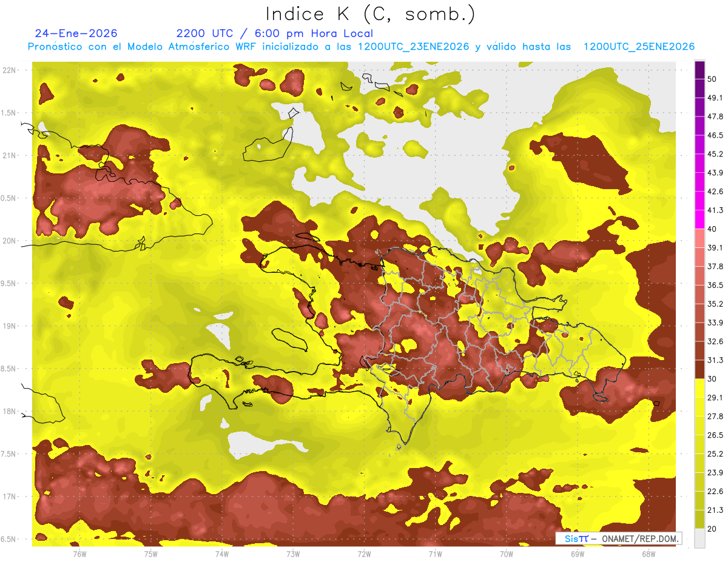The width and height of the screenshot is (728, 562).
Task: Click the '19N' latitude label
Action: [9, 326]
